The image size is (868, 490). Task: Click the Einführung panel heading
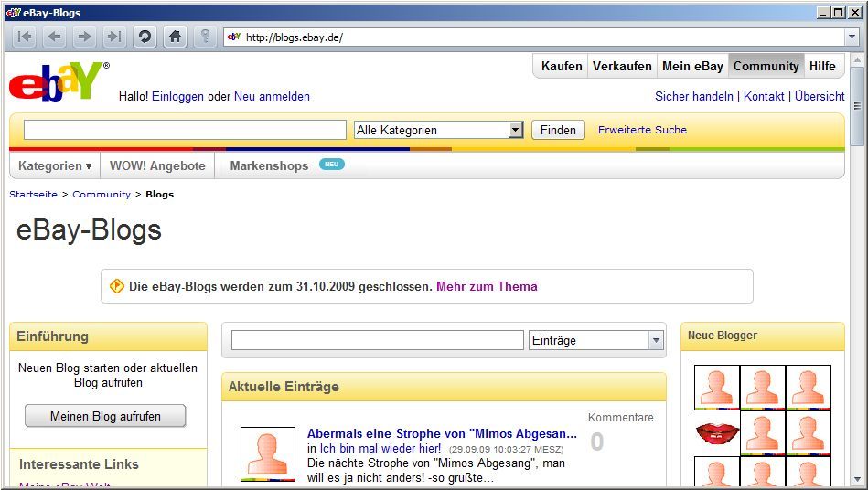pos(52,336)
